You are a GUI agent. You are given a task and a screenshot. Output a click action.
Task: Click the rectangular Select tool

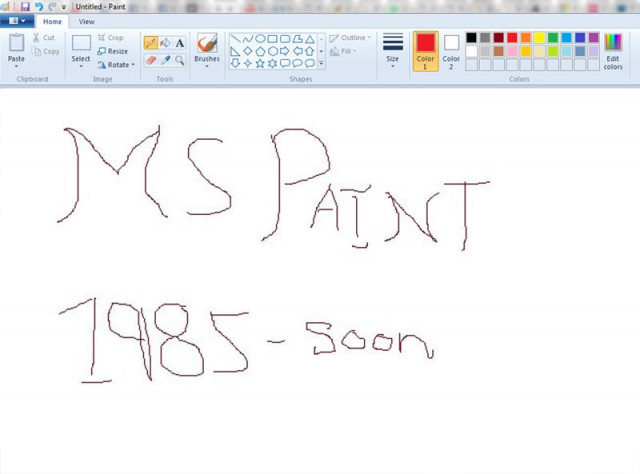point(81,43)
